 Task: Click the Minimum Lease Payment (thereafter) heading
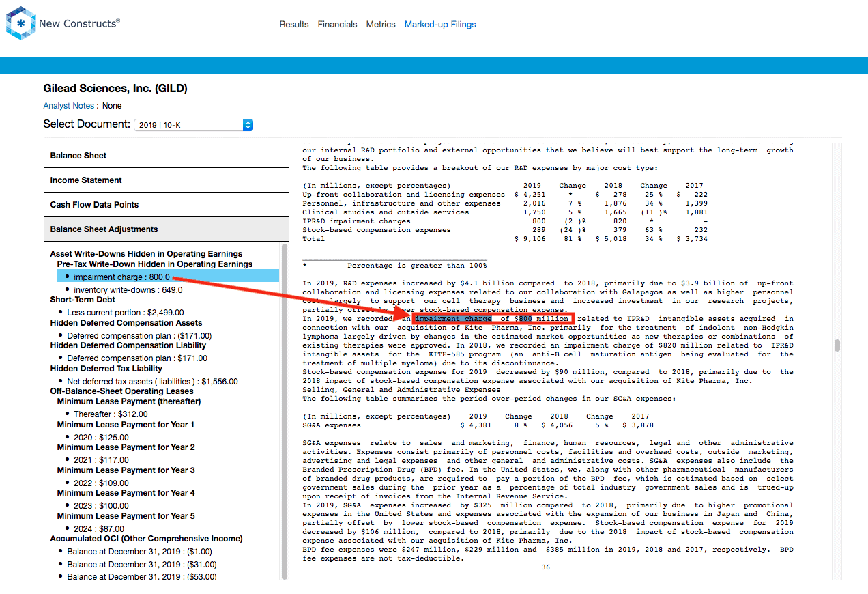point(128,401)
